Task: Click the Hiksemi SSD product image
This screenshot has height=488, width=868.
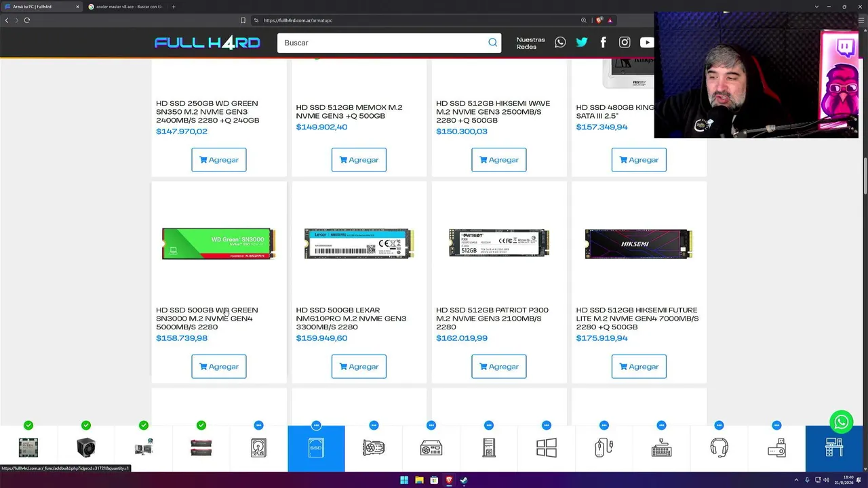Action: [x=639, y=243]
